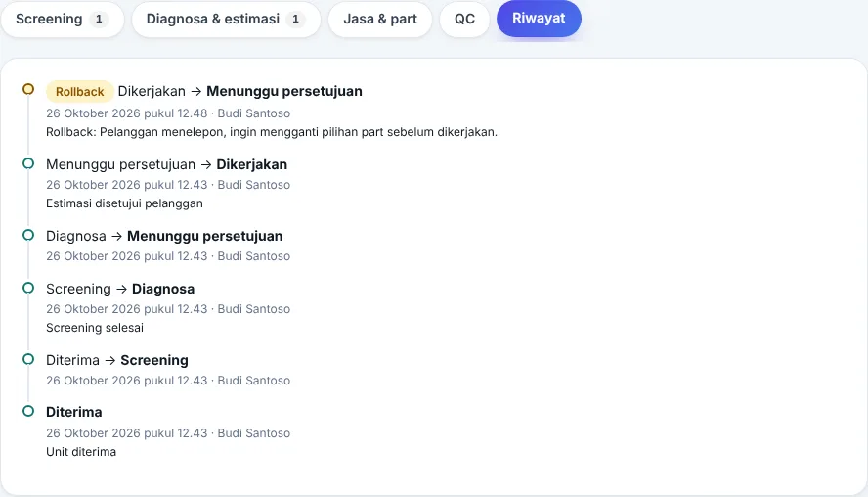The image size is (868, 497).
Task: Click the count badge on Diagnosa & estimasi
Action: [x=295, y=19]
